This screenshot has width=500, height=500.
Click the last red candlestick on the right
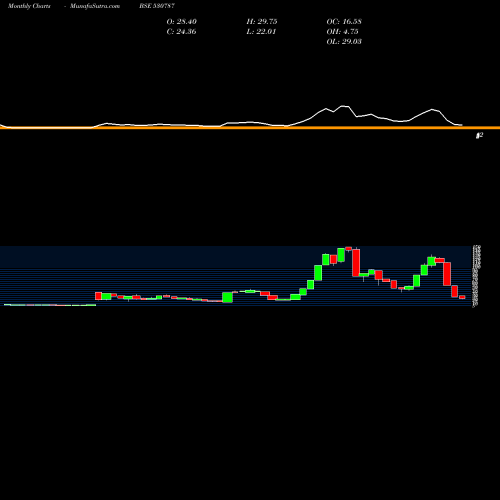pos(462,297)
